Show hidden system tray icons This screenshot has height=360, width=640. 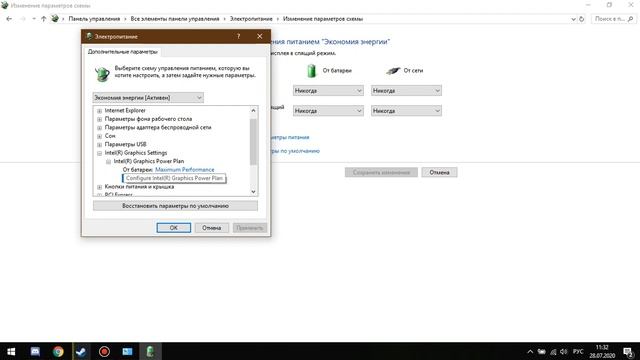point(530,351)
